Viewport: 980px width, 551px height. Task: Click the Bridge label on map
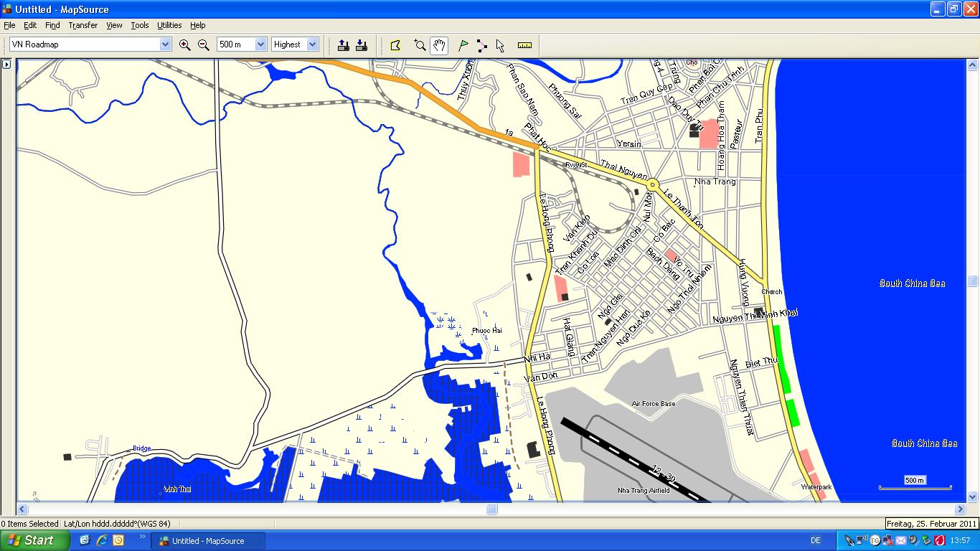(142, 448)
